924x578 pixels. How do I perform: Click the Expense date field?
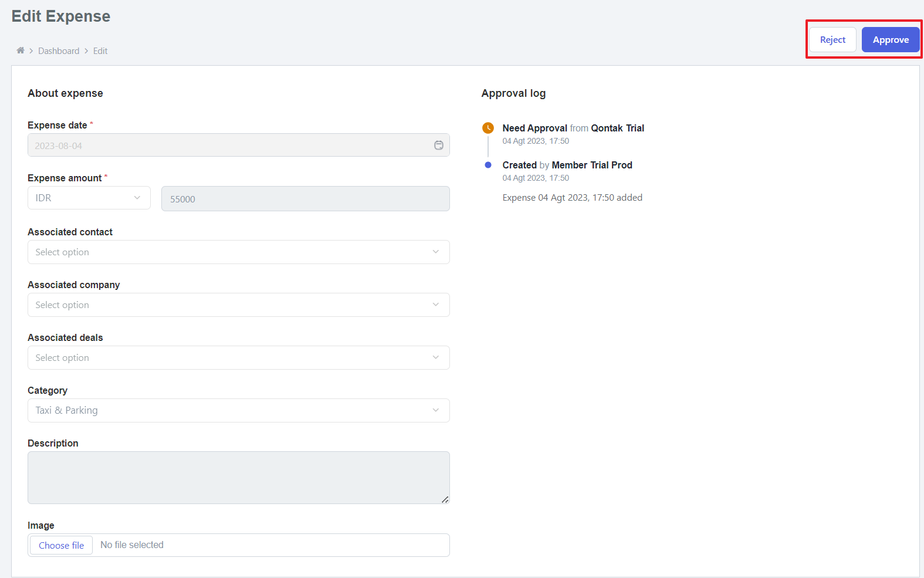click(x=229, y=146)
